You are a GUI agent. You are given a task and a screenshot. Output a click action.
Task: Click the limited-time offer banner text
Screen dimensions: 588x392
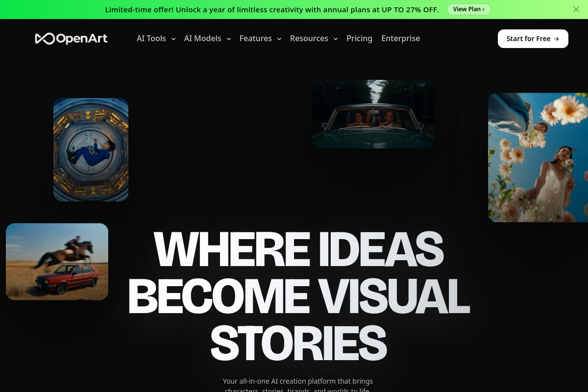pos(272,9)
